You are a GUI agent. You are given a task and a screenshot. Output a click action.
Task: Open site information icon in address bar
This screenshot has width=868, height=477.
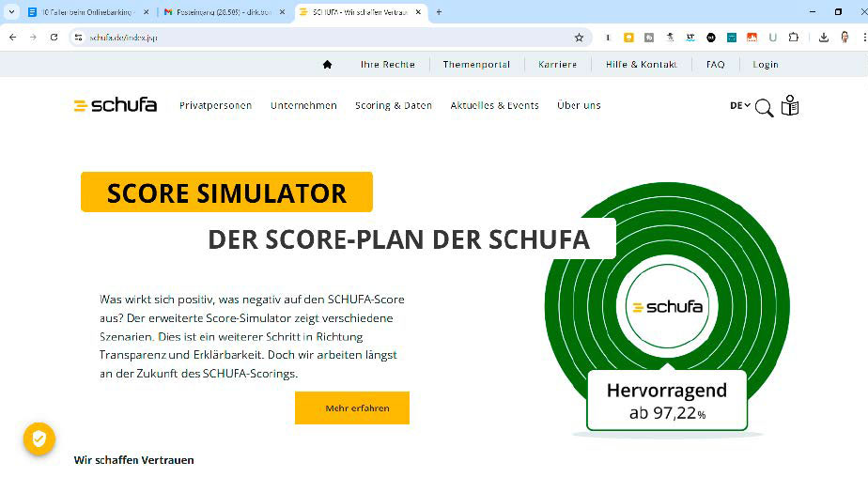[x=79, y=37]
